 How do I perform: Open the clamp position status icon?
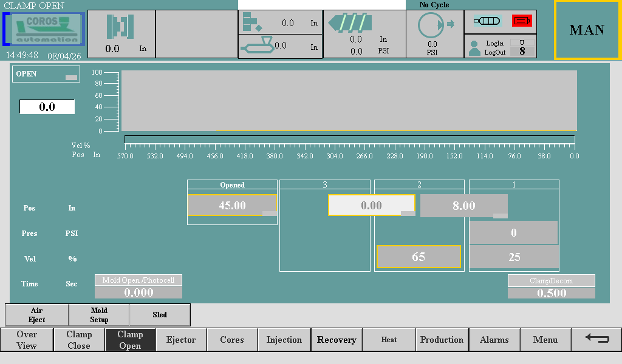[x=120, y=27]
